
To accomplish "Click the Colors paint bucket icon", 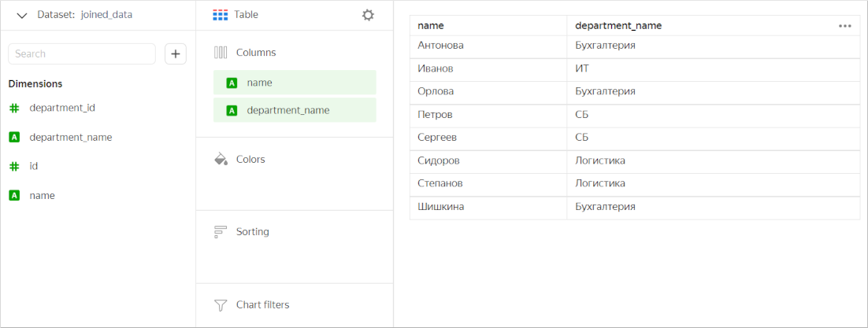I will coord(221,159).
